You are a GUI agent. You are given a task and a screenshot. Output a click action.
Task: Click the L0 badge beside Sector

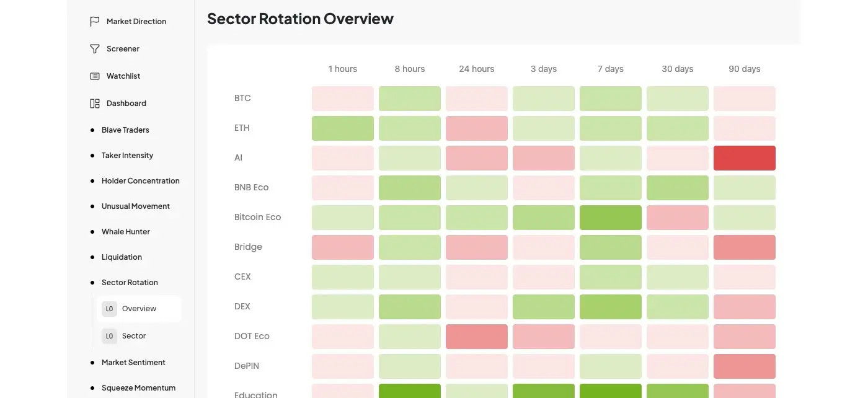(109, 336)
